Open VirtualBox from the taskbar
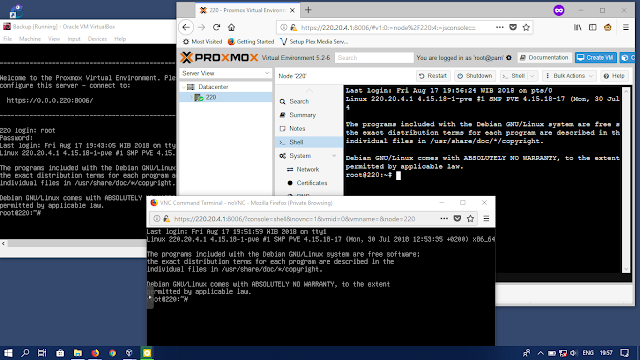Screen dimensions: 640x360 click(x=129, y=353)
